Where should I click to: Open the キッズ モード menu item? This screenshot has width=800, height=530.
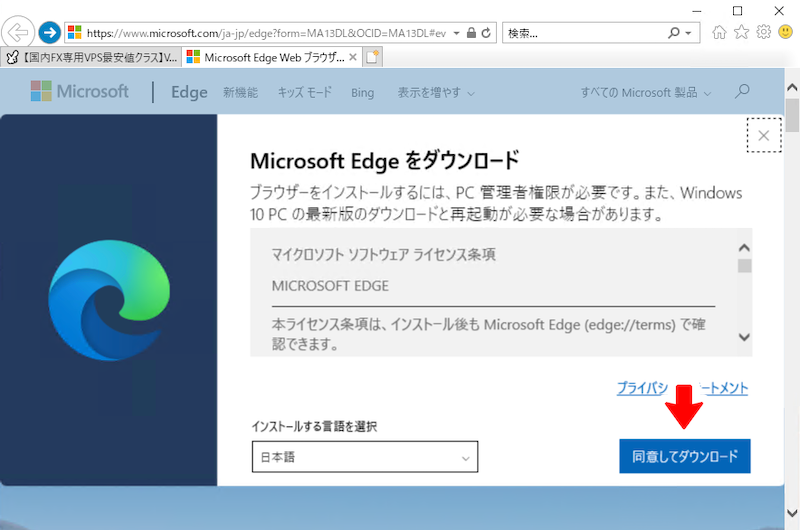coord(305,92)
